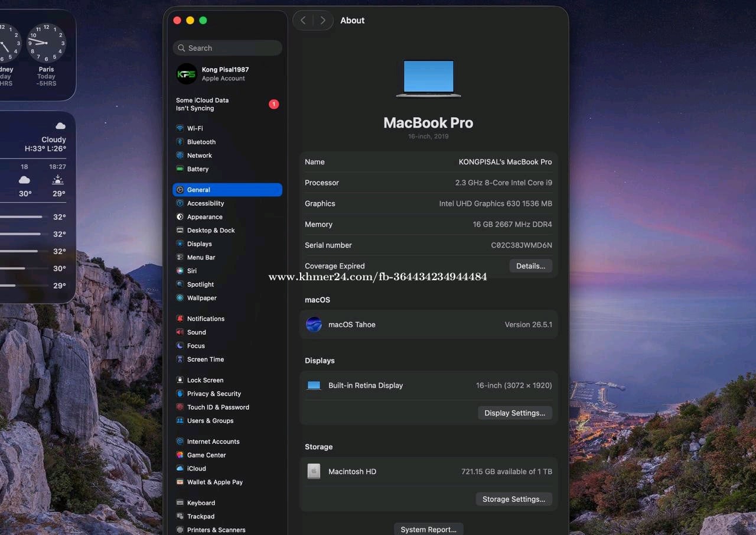Click the sunset icon at 18:27
The image size is (756, 535).
point(58,180)
